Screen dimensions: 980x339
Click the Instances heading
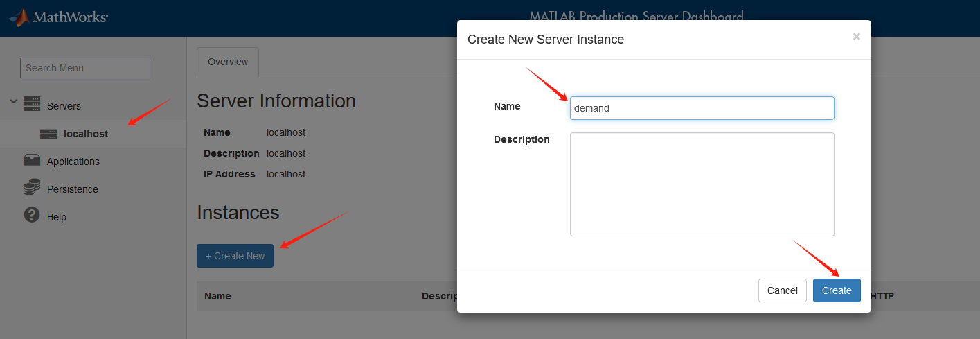tap(238, 212)
